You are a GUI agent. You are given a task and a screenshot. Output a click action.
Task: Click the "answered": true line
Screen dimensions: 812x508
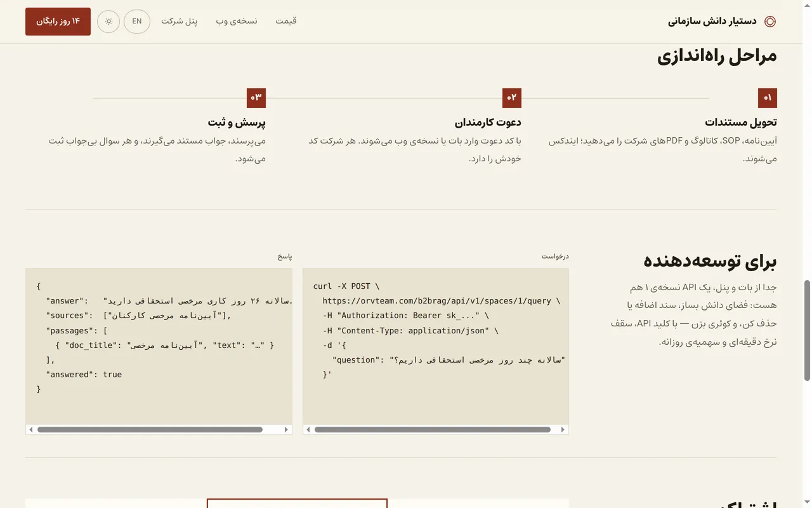(84, 375)
